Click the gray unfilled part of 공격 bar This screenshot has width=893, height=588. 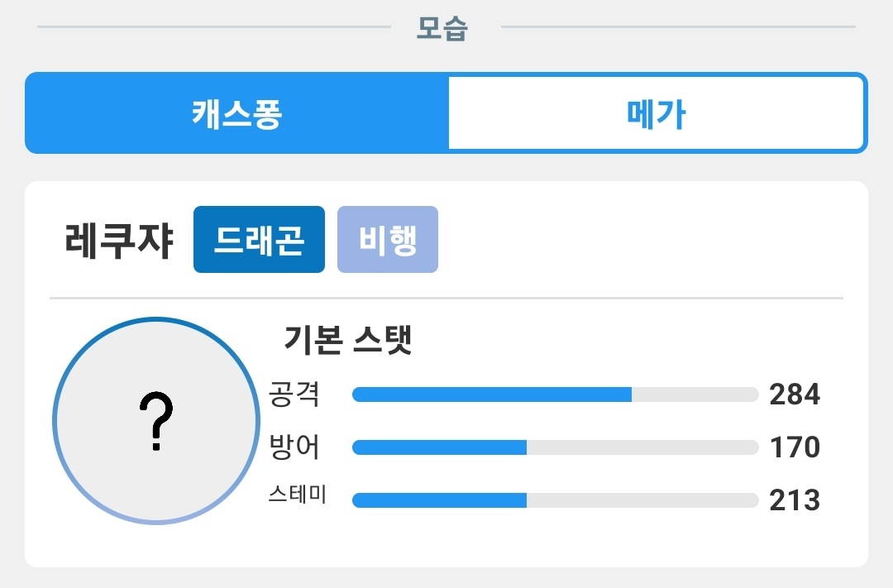click(695, 394)
